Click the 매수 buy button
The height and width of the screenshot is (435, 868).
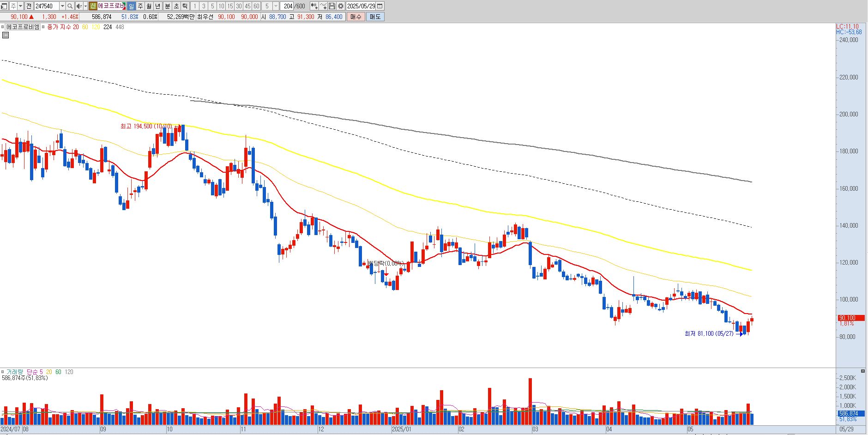[x=356, y=17]
